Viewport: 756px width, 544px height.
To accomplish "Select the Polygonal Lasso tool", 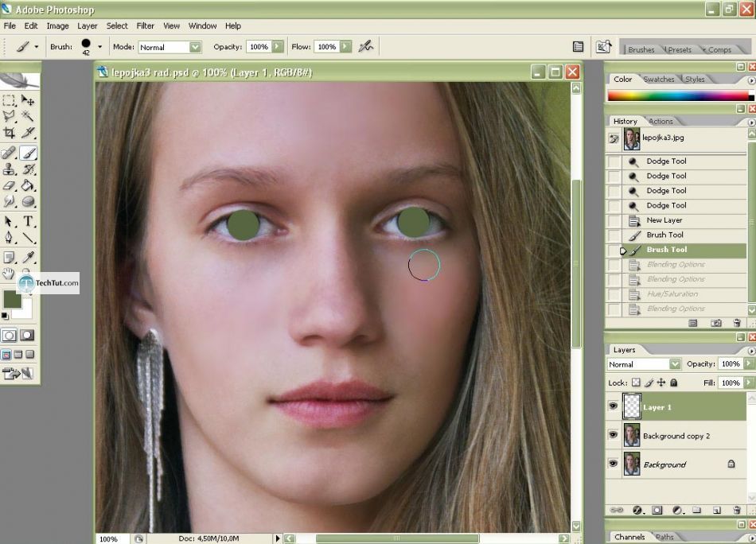I will 9,115.
